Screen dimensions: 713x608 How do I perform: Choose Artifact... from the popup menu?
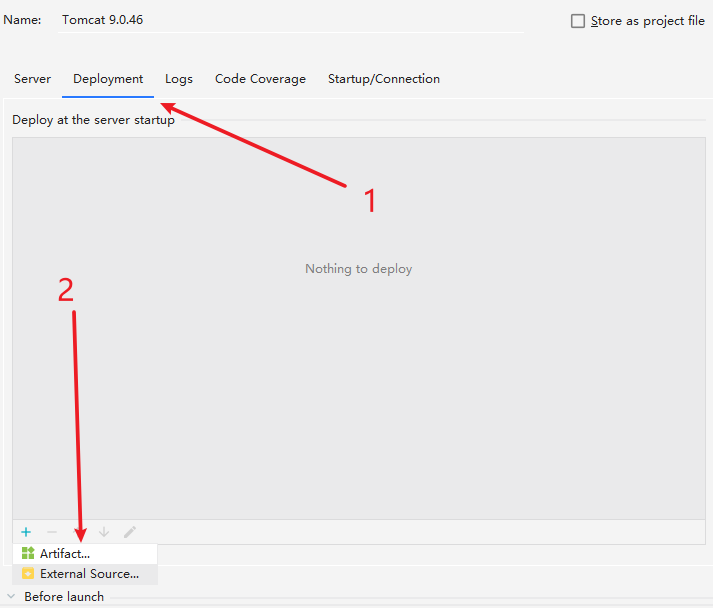coord(85,553)
